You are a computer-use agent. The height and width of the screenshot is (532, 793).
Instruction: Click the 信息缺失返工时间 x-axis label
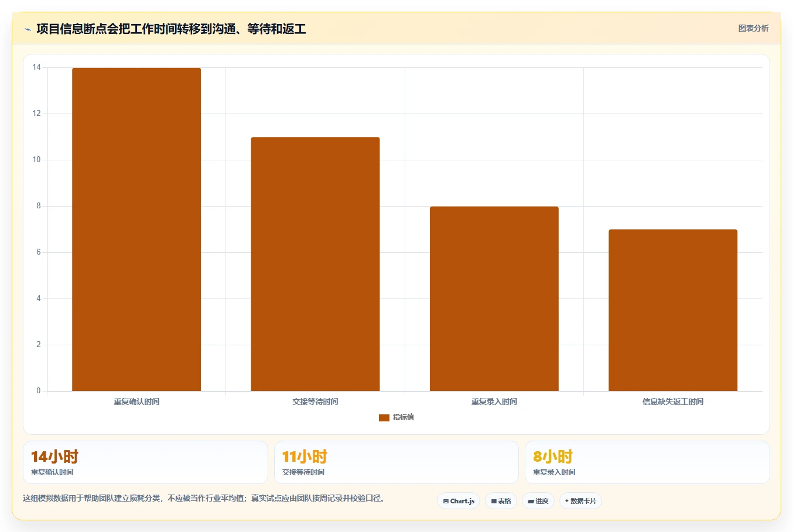coord(673,401)
